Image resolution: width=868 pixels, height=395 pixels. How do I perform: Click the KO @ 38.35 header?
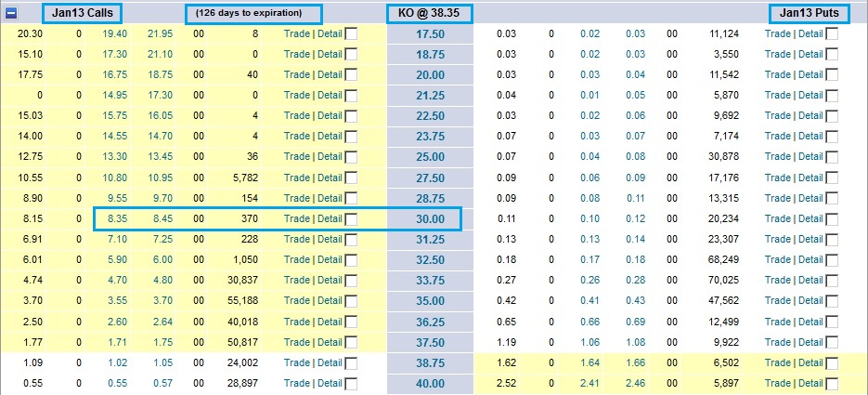click(429, 13)
